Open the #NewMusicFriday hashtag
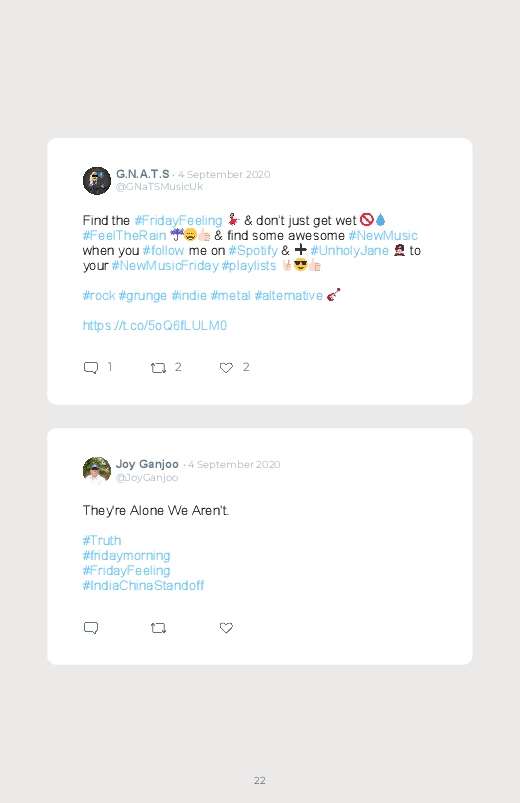Image resolution: width=520 pixels, height=803 pixels. pyautogui.click(x=165, y=265)
